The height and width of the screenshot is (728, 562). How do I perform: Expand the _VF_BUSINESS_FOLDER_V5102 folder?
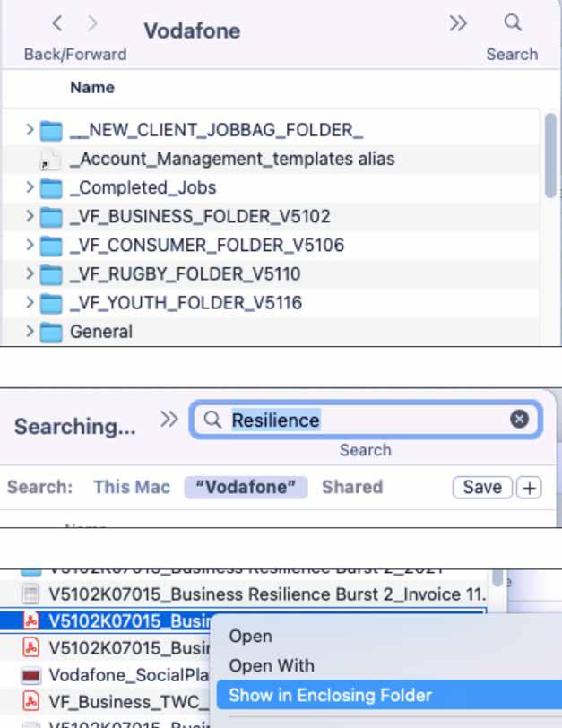[x=30, y=216]
